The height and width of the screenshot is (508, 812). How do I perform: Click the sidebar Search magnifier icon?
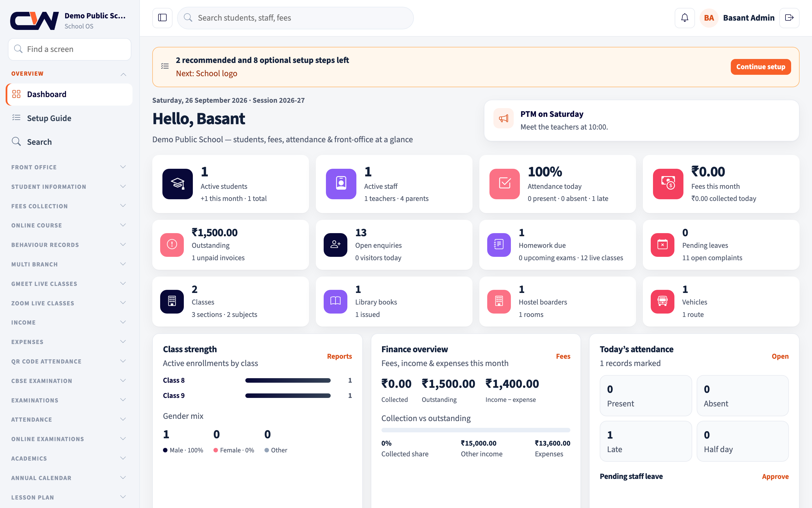coord(16,141)
